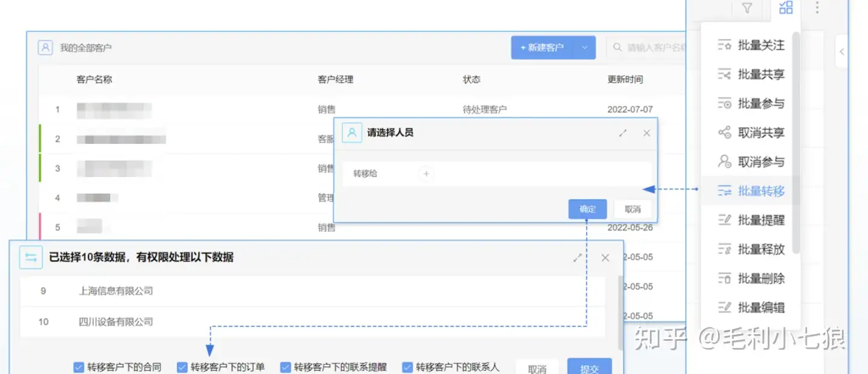Click 取消 in 请选择人员 dialog
This screenshot has width=868, height=374.
coord(633,210)
